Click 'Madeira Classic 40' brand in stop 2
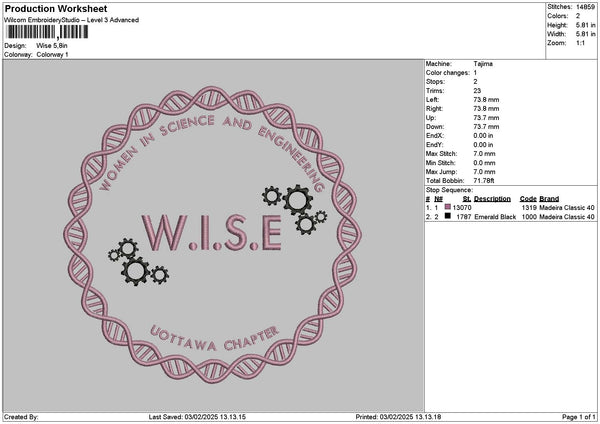This screenshot has width=600, height=424. tap(567, 217)
